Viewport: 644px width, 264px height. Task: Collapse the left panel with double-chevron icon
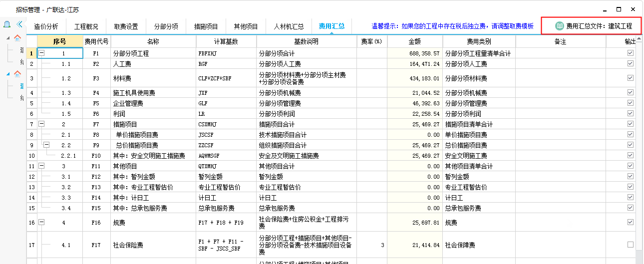tap(20, 24)
